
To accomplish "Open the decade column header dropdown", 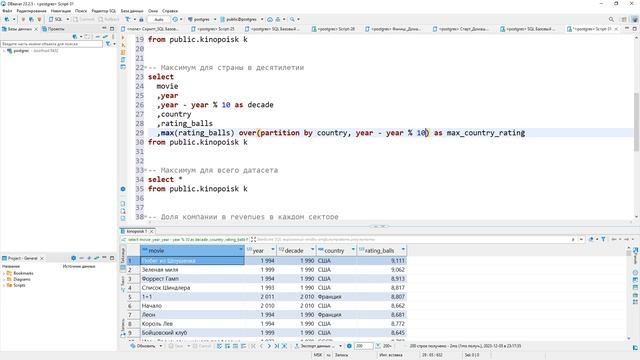I will [x=313, y=250].
